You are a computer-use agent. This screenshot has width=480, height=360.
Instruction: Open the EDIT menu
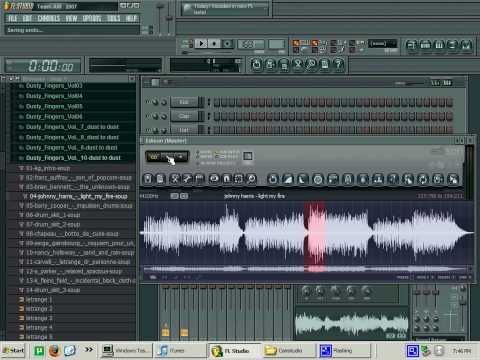(x=27, y=18)
